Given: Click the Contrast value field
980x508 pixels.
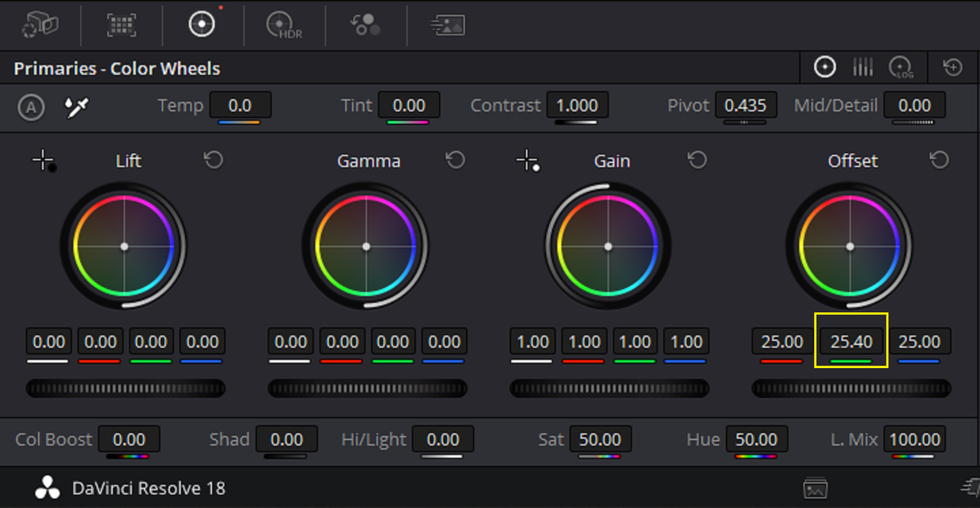Looking at the screenshot, I should [x=577, y=106].
